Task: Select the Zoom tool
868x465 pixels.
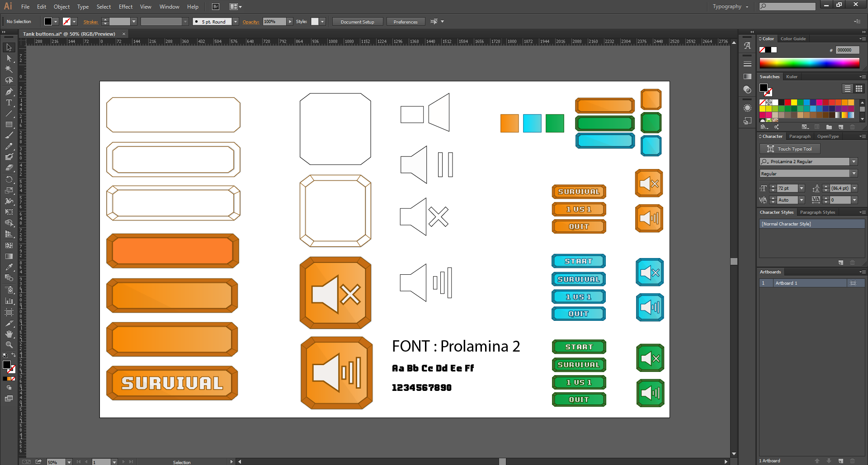Action: click(9, 344)
